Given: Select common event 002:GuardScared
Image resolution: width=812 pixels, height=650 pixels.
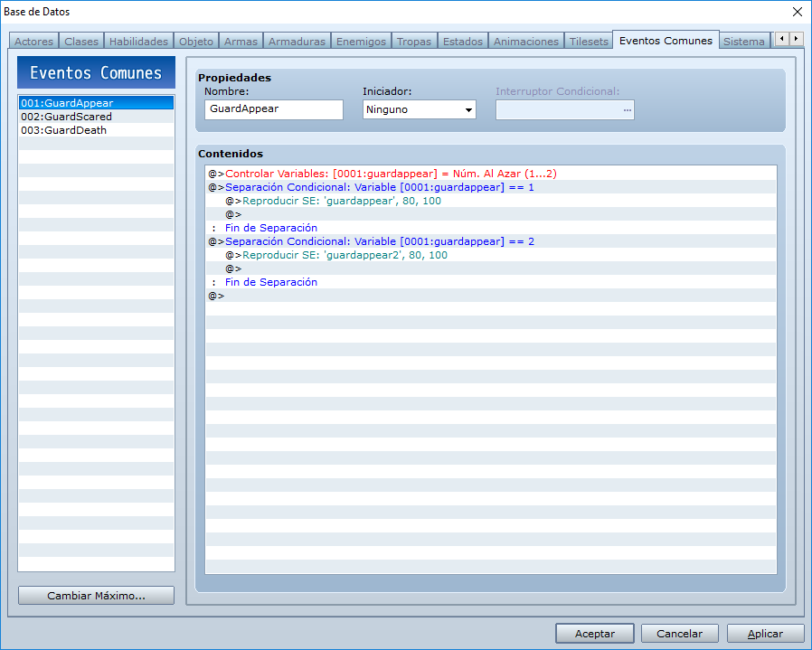Looking at the screenshot, I should (97, 117).
